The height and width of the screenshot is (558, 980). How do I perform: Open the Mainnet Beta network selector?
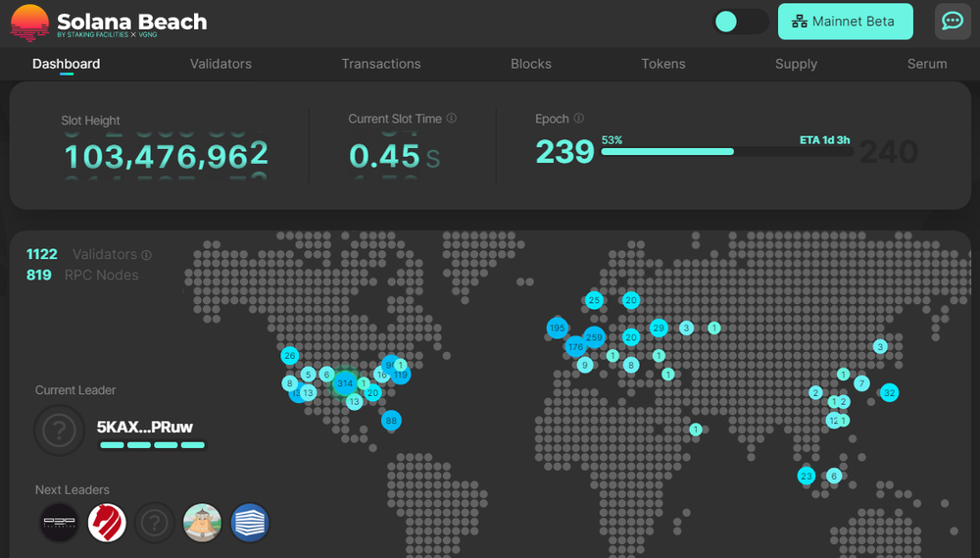pyautogui.click(x=845, y=22)
